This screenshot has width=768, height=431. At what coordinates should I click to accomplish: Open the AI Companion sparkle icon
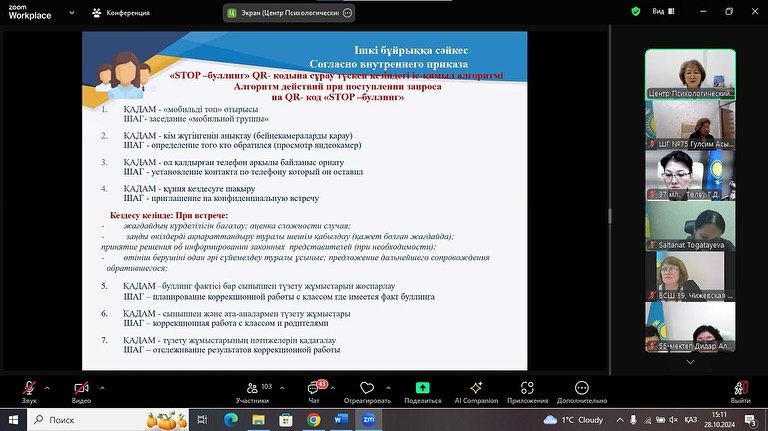point(476,388)
